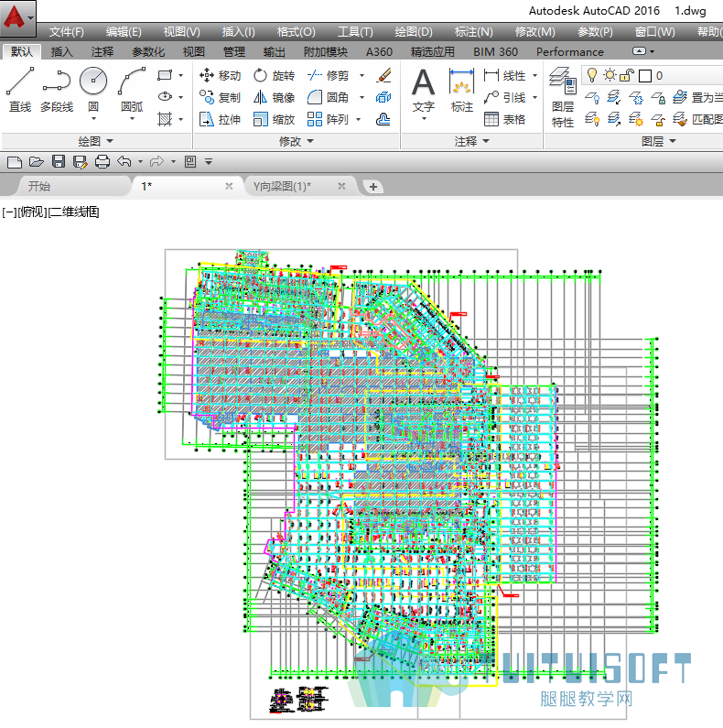This screenshot has height=728, width=723.
Task: Select the Text (文字) tool
Action: click(423, 91)
